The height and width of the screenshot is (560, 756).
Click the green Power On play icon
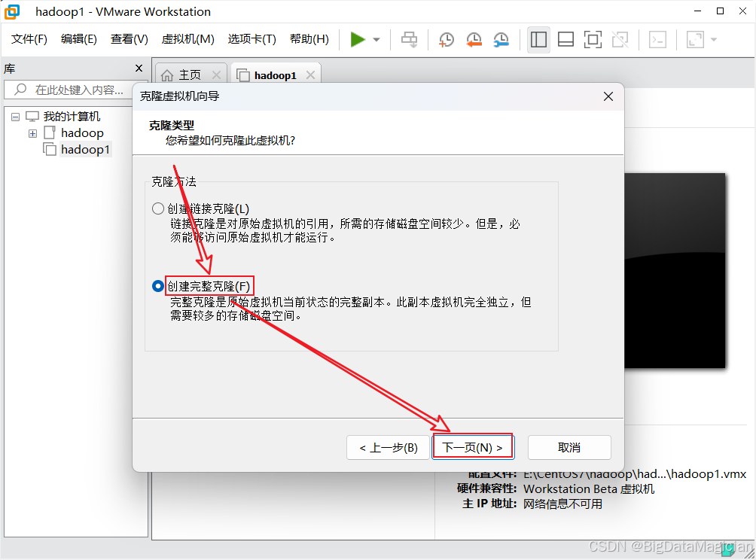358,40
